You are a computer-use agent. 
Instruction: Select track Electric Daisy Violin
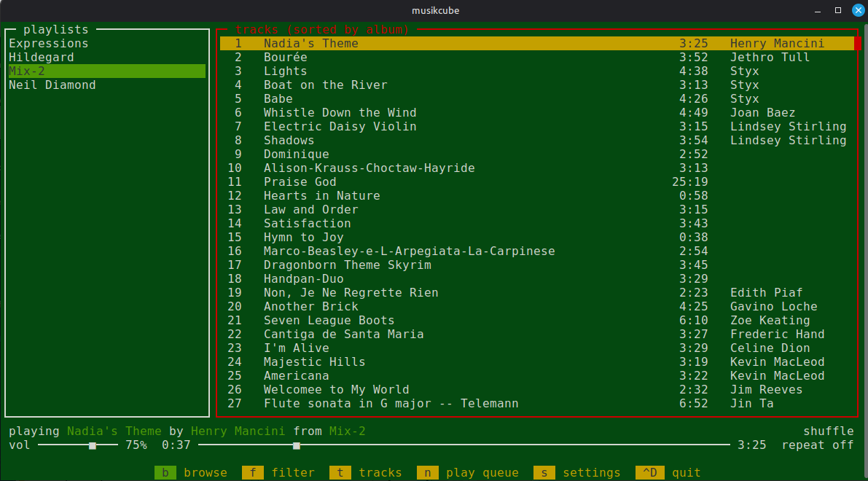[537, 127]
